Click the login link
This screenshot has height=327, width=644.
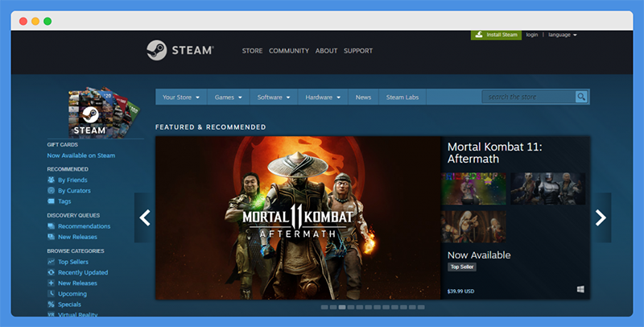coord(532,35)
